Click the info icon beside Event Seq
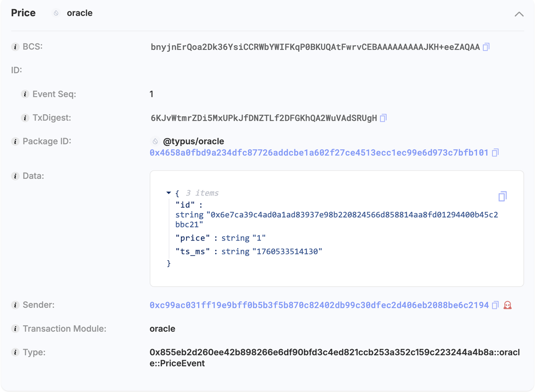The width and height of the screenshot is (537, 392). (x=25, y=94)
